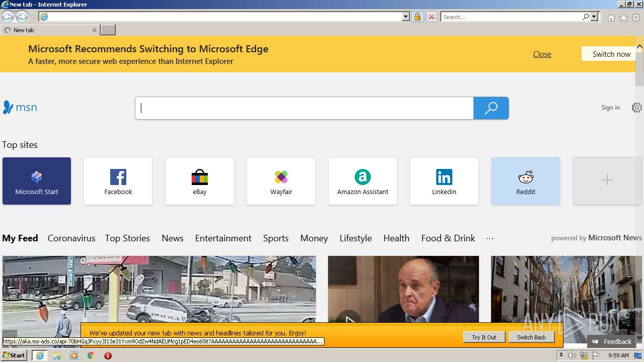Viewport: 644px width, 362px height.
Task: Switch to the Entertainment tab
Action: 223,238
